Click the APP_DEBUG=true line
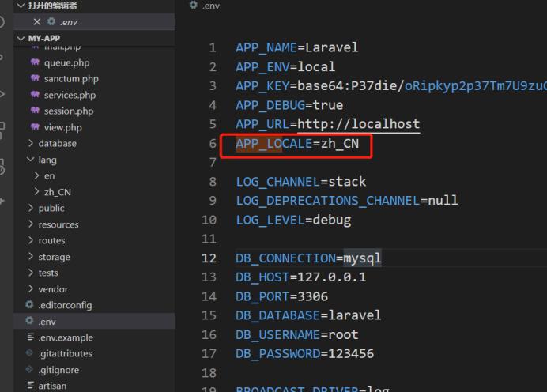This screenshot has width=547, height=392. (289, 105)
